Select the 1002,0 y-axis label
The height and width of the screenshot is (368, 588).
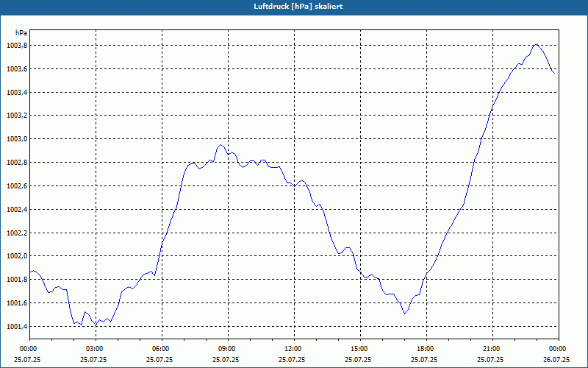point(16,256)
